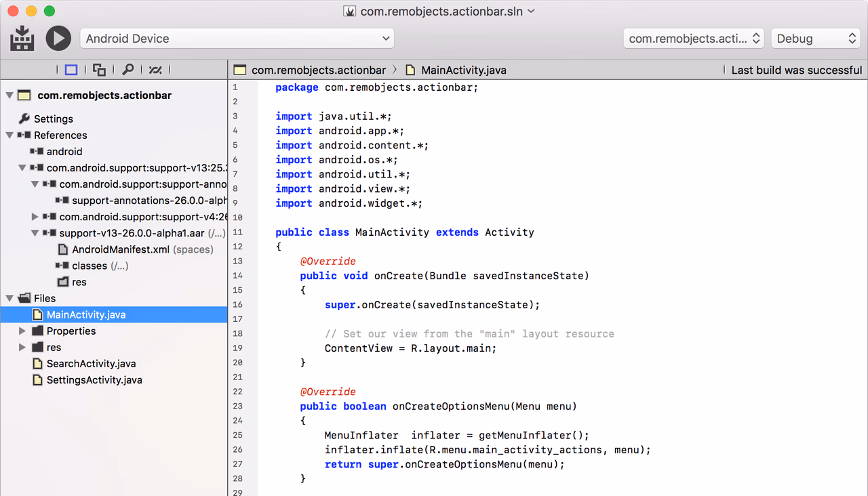This screenshot has width=868, height=496.
Task: Click the Properties folder icon
Action: [38, 331]
